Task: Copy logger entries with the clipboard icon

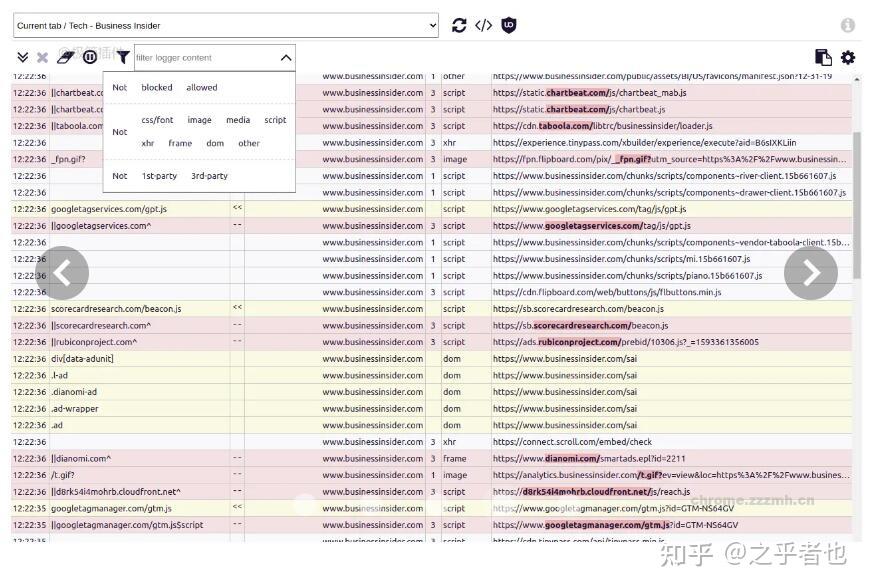Action: (823, 57)
